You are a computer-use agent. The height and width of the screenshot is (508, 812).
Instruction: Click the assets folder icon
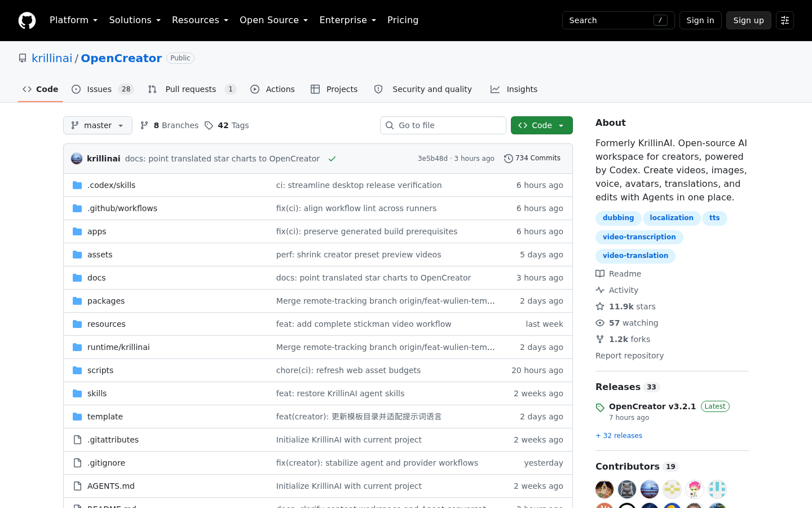pos(77,255)
